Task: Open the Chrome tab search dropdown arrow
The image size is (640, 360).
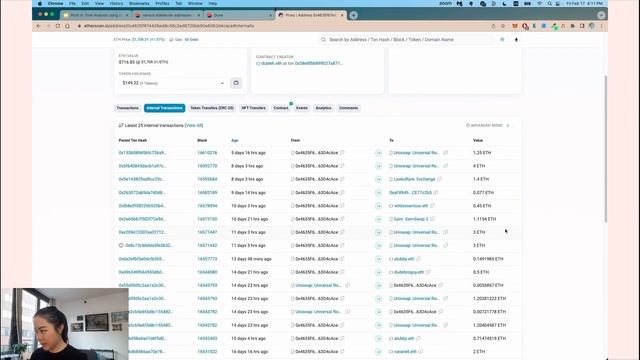Action: (601, 15)
